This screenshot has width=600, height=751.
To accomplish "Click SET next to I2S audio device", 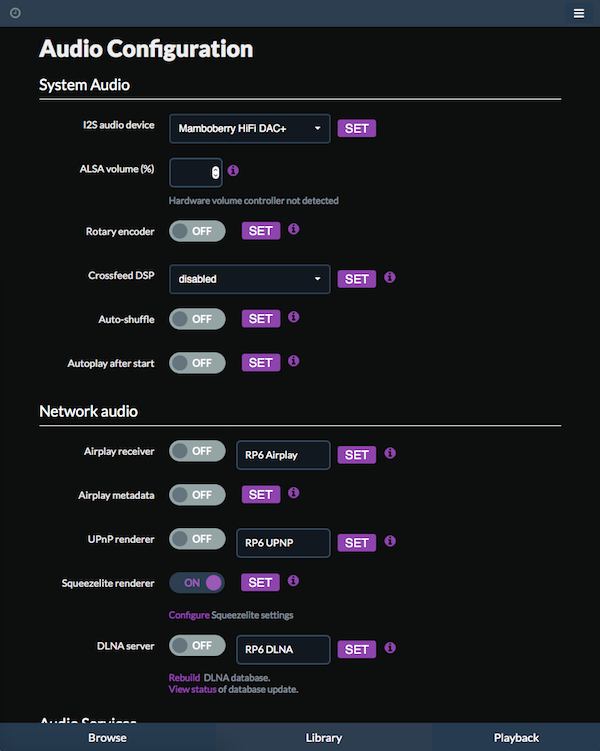I will pos(357,128).
